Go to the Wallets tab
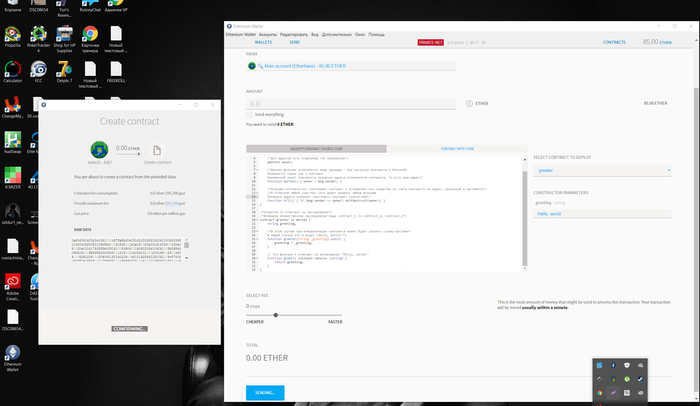Screen dimensions: 700x406 263,42
